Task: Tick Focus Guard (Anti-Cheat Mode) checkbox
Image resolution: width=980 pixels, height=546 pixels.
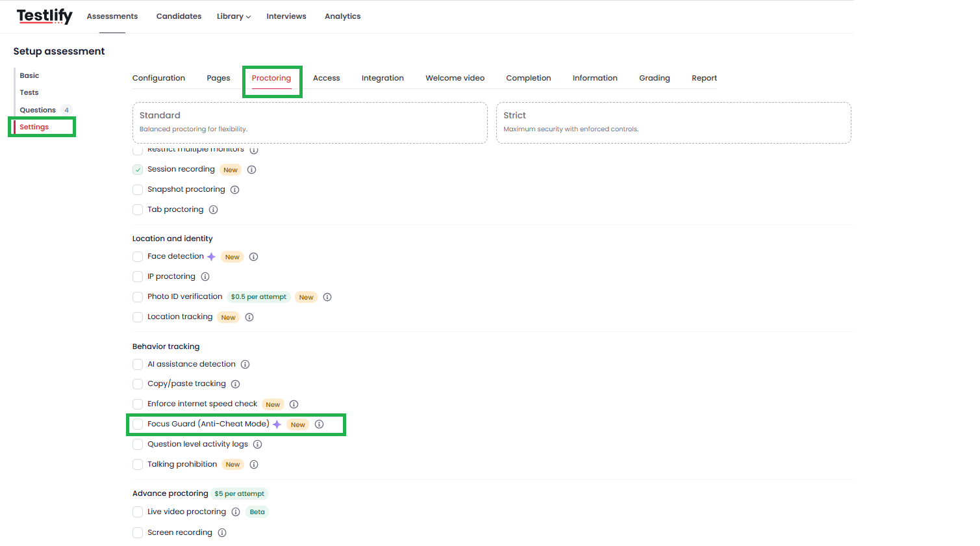Action: tap(138, 424)
